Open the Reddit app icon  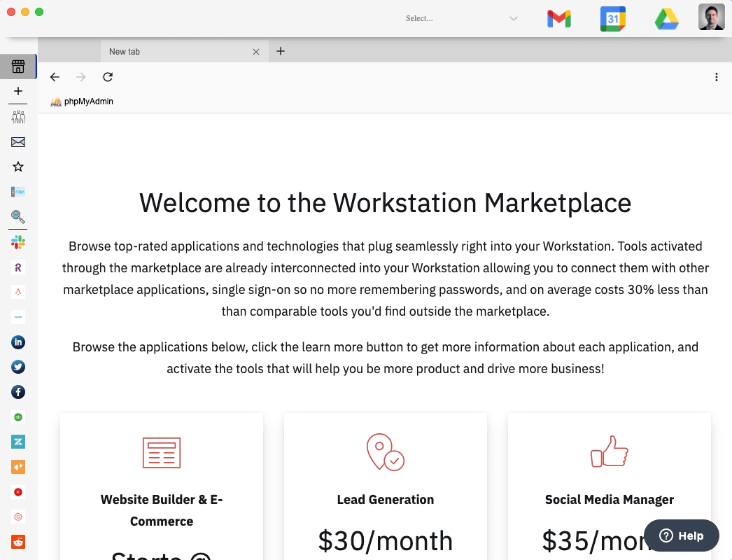coord(18,541)
